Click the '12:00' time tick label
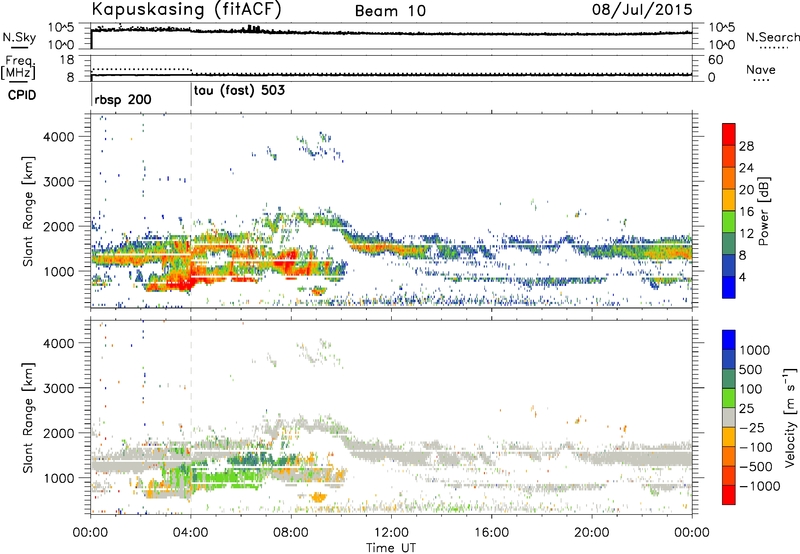The image size is (800, 554). pyautogui.click(x=391, y=533)
